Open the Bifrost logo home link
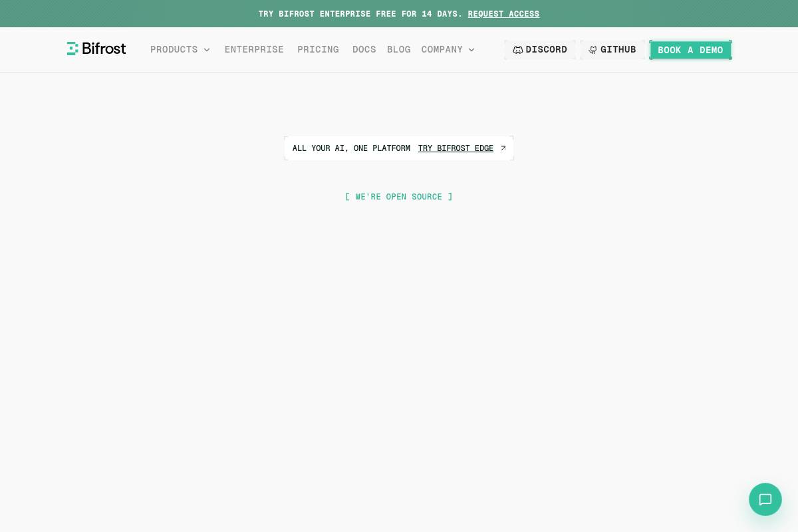This screenshot has height=532, width=798. point(96,49)
